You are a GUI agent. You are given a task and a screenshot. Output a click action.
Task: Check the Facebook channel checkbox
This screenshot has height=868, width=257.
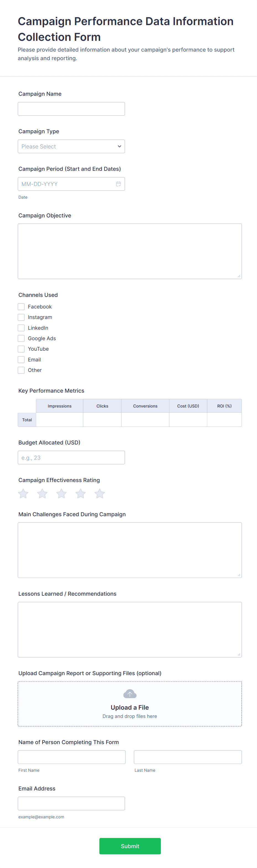tap(21, 307)
